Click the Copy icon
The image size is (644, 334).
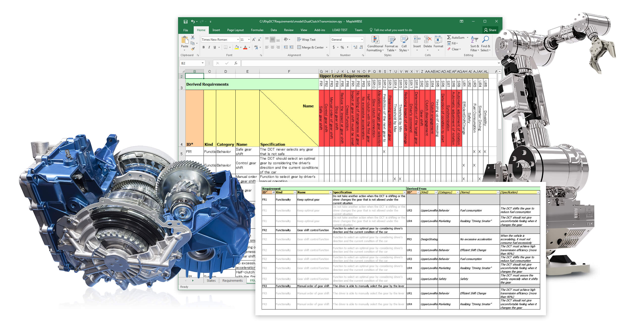[192, 43]
